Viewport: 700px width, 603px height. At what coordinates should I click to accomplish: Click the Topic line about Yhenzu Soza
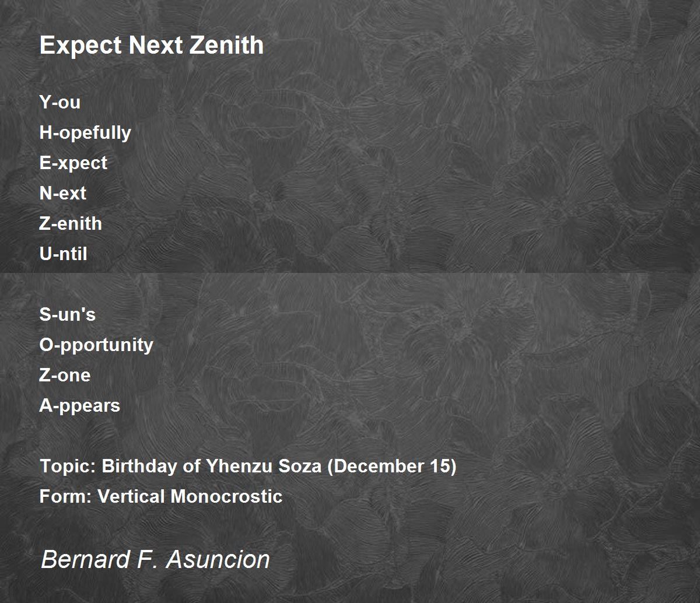coord(248,467)
